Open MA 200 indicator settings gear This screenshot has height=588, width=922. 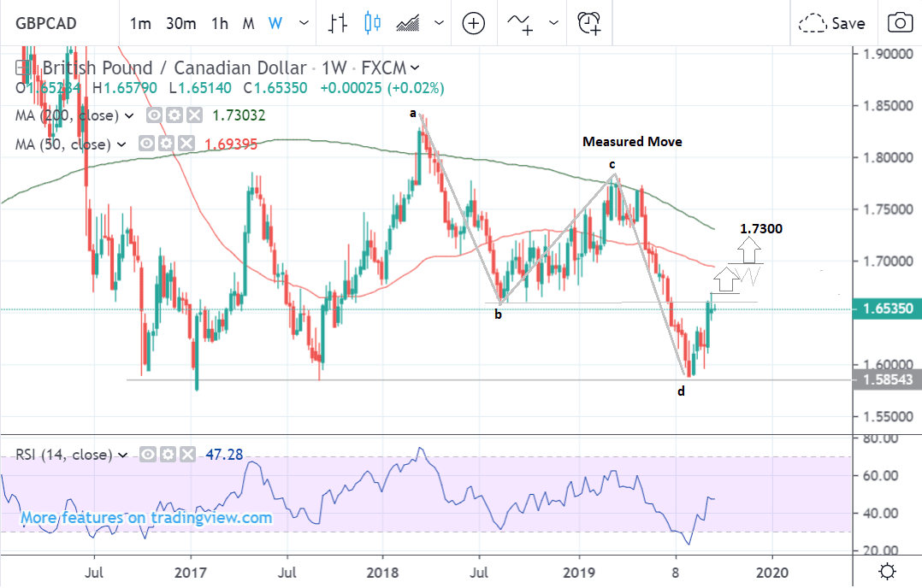click(174, 116)
